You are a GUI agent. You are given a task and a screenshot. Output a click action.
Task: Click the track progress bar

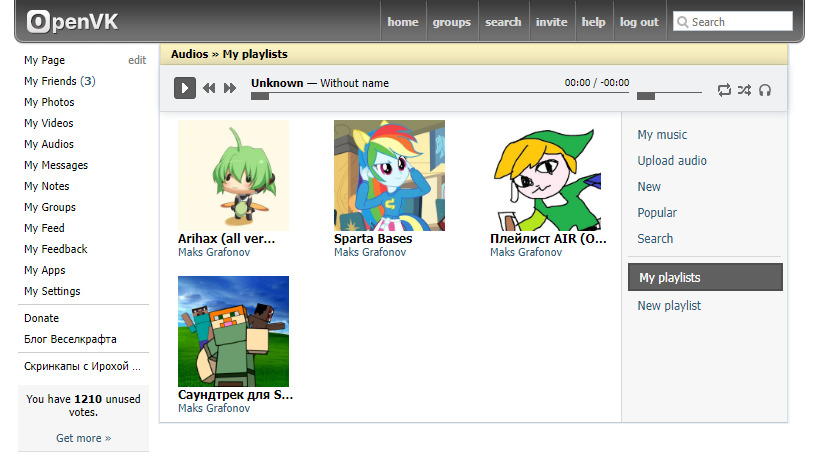click(440, 96)
